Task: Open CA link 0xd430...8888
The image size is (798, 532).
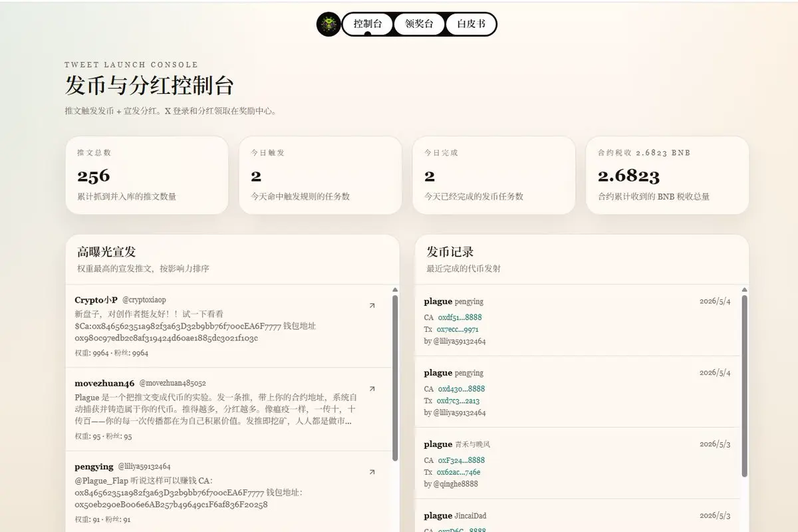Action: tap(462, 389)
